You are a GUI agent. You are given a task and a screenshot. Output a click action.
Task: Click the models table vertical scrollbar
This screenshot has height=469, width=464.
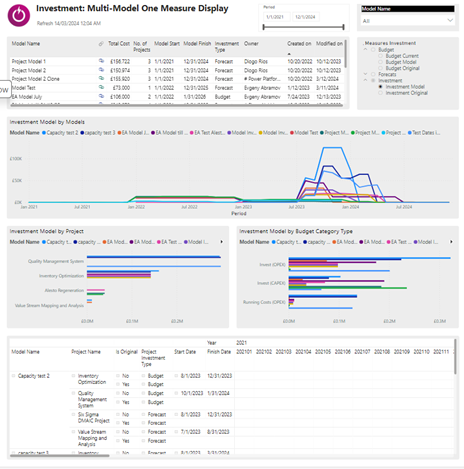click(x=345, y=53)
